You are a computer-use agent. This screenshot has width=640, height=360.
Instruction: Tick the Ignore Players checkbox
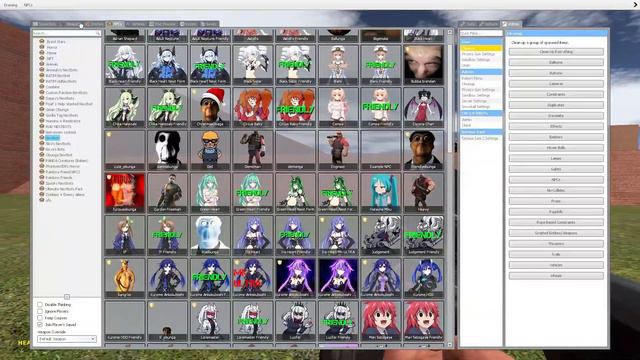(x=40, y=311)
